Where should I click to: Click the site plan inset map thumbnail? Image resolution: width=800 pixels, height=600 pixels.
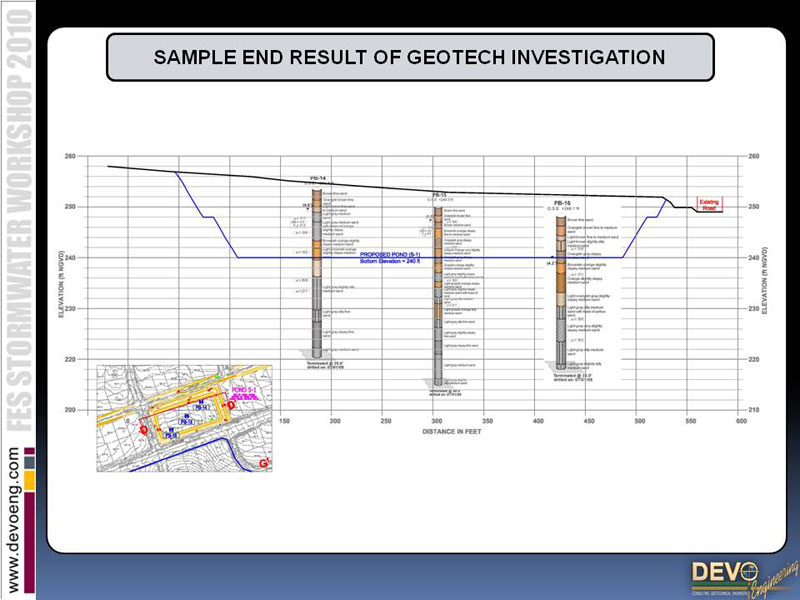(x=185, y=418)
